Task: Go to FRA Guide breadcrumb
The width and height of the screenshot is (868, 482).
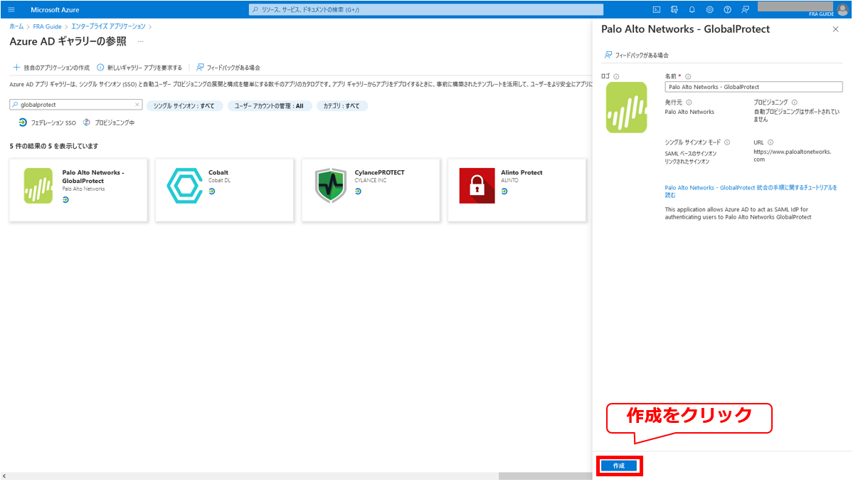Action: tap(48, 26)
